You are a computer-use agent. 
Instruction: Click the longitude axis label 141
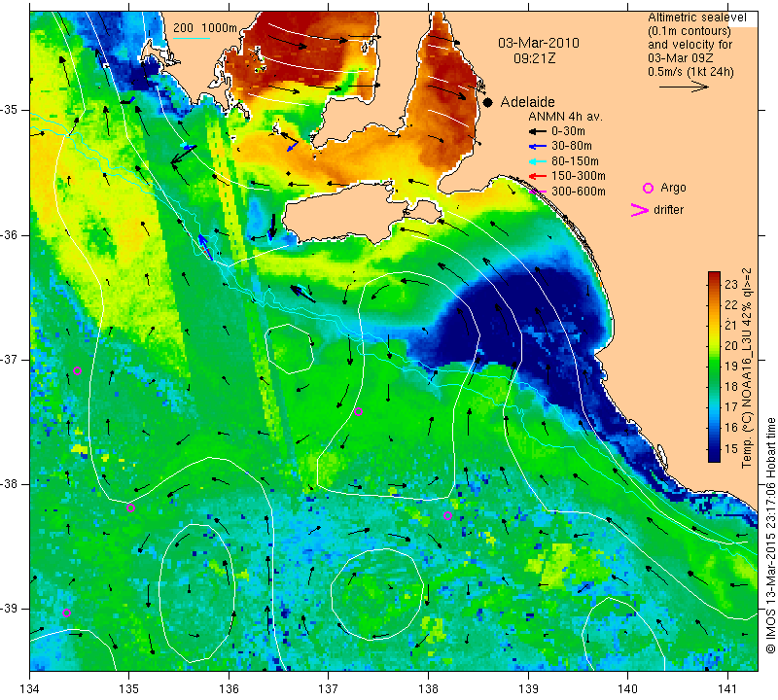(x=727, y=688)
